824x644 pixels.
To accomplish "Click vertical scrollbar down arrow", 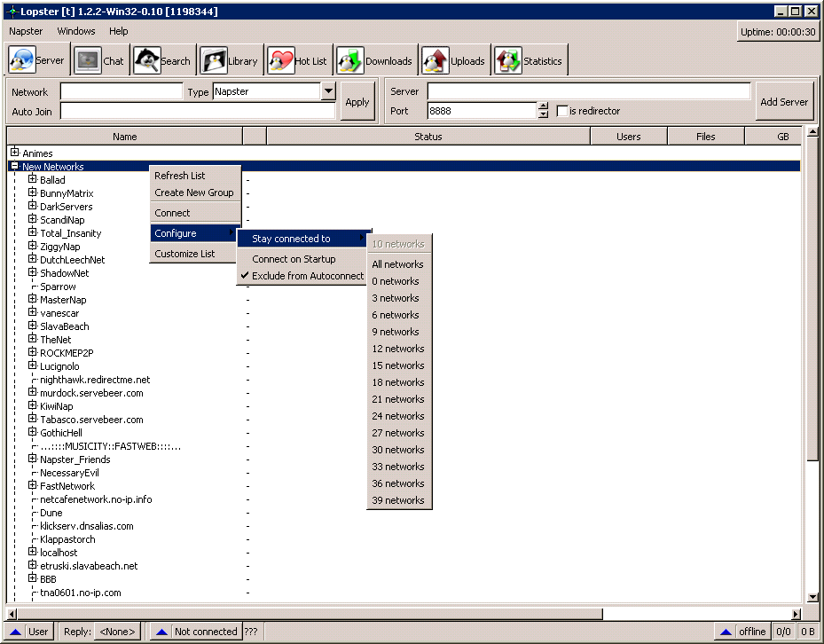I will (812, 597).
